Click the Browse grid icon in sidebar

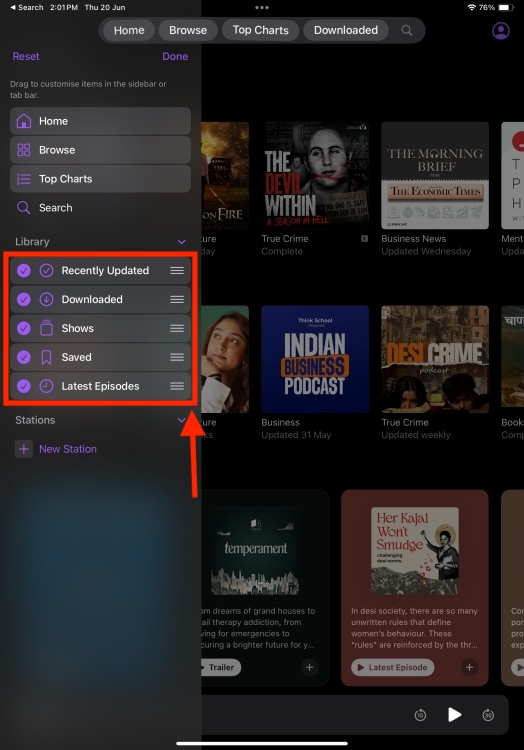pyautogui.click(x=23, y=150)
